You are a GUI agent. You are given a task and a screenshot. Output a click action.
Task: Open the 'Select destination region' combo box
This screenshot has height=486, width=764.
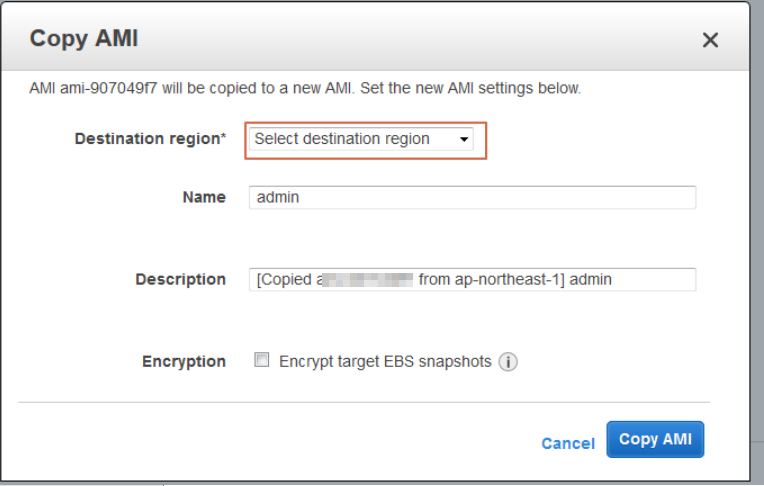coord(361,139)
